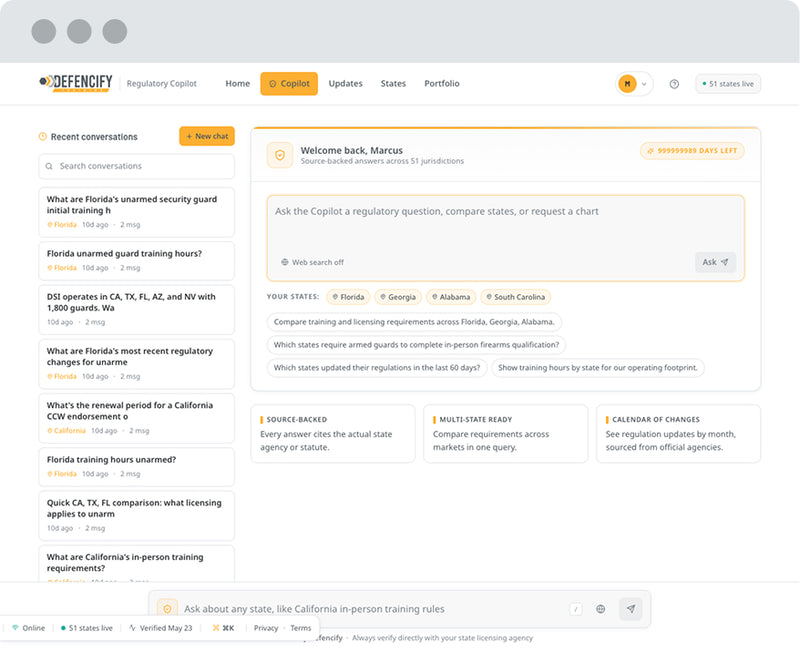The image size is (800, 652).
Task: Toggle Web search off setting
Action: (312, 262)
